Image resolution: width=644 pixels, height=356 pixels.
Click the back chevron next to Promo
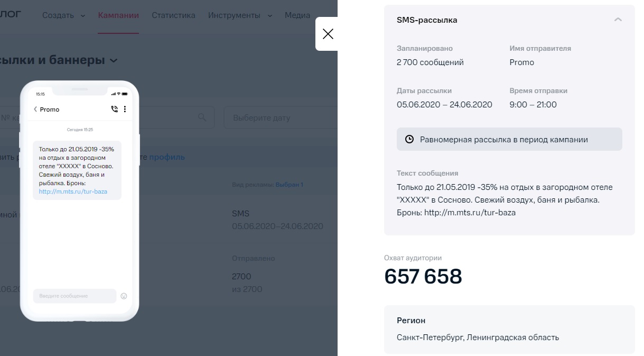click(35, 109)
